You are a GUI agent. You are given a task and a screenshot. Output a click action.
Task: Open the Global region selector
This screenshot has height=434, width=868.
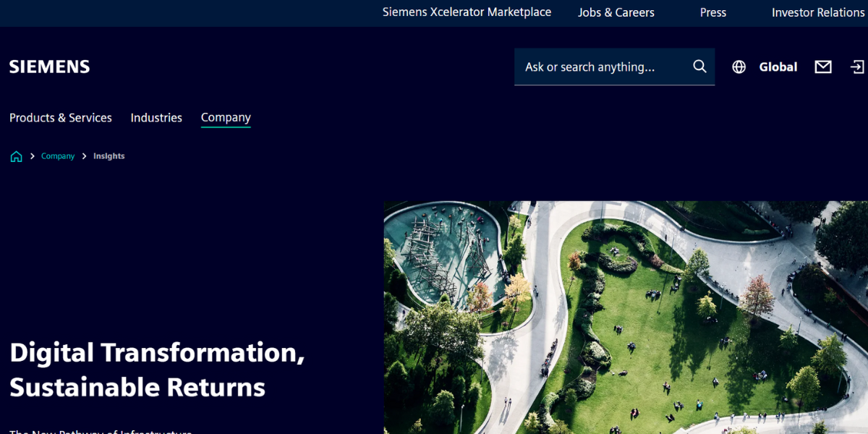point(778,67)
